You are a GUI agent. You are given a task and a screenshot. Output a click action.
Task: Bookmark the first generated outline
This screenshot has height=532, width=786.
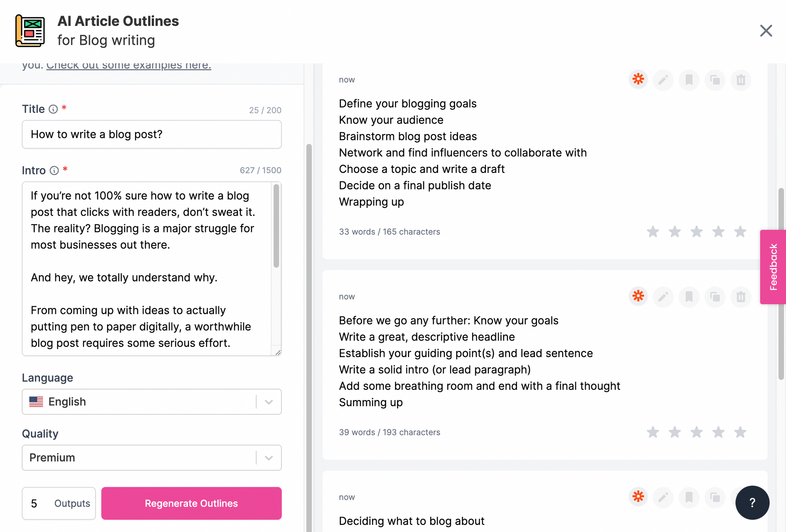coord(689,80)
